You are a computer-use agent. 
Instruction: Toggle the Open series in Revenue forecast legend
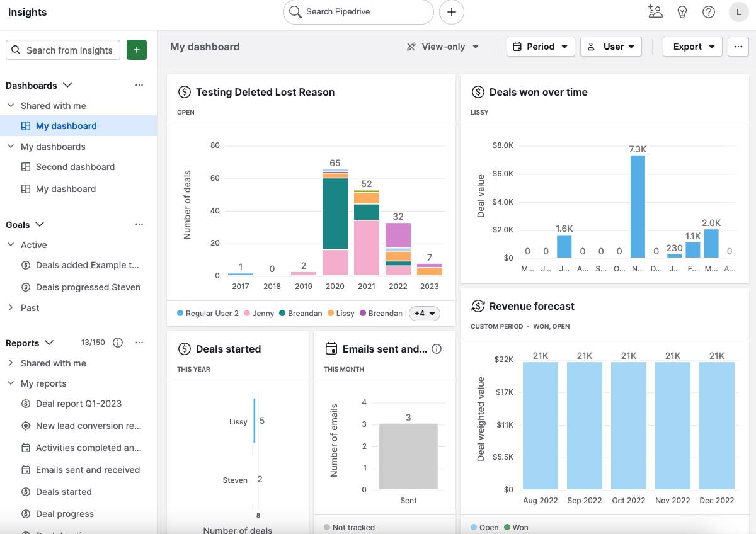(484, 527)
